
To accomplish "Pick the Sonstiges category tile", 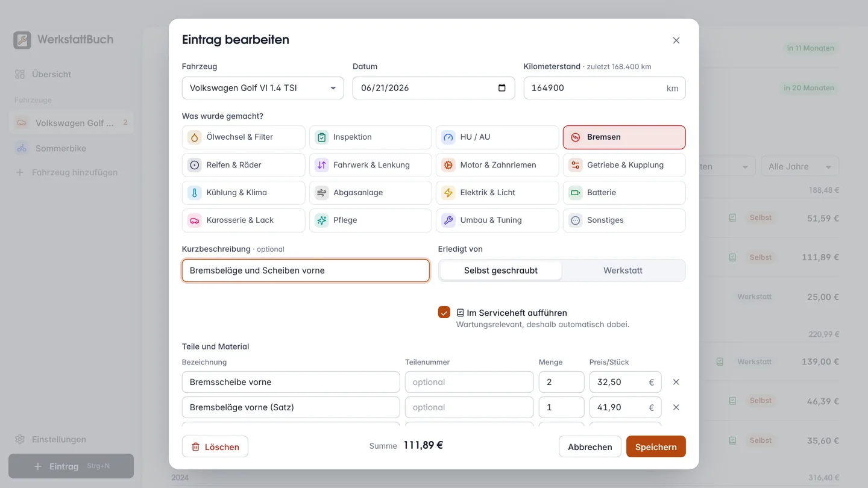I will [x=624, y=221].
